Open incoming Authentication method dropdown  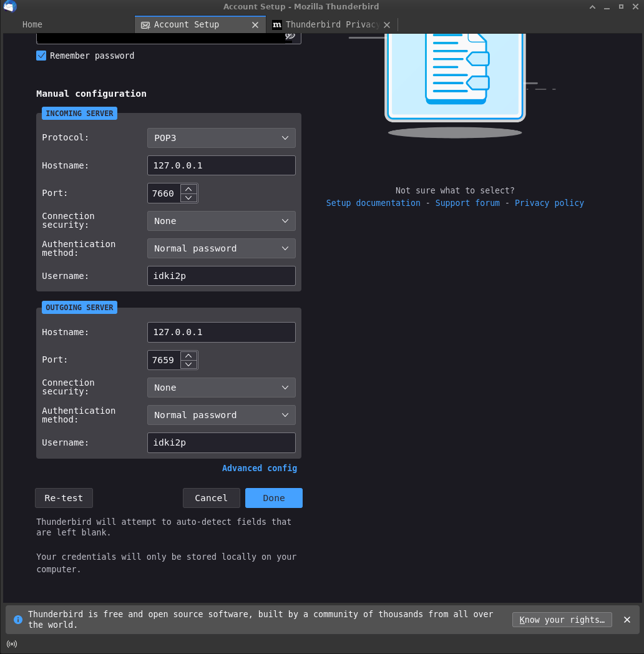(221, 248)
